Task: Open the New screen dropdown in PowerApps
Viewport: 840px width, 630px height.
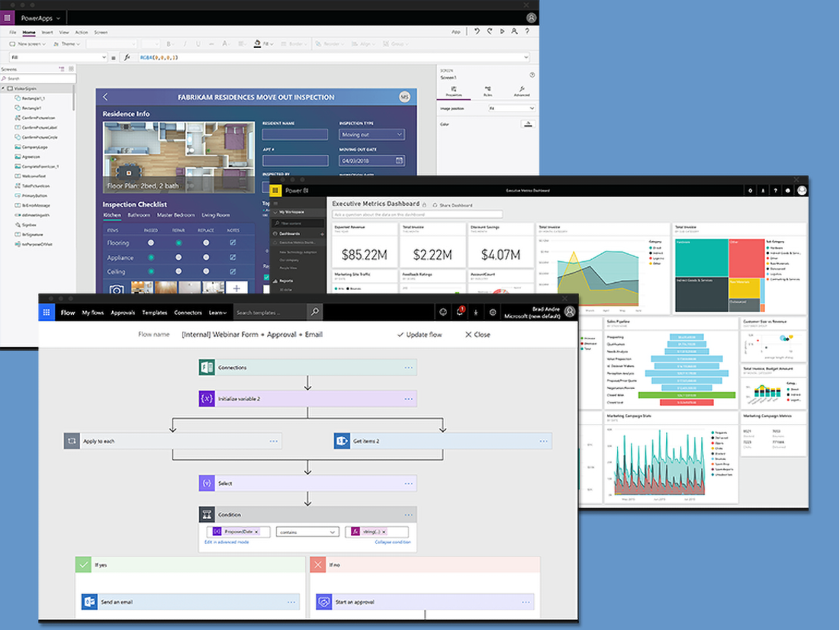Action: 26,44
